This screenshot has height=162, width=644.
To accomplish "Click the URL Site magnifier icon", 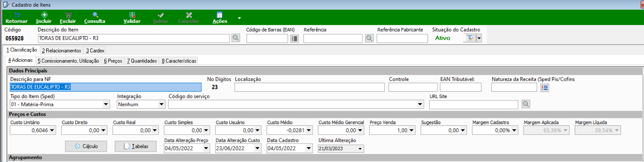I will (x=526, y=104).
